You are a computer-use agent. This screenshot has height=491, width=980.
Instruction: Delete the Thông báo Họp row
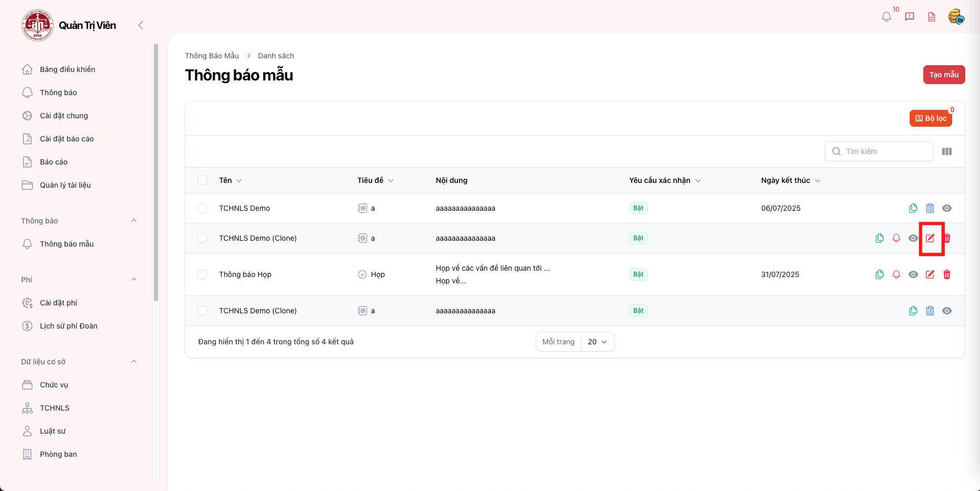(946, 274)
